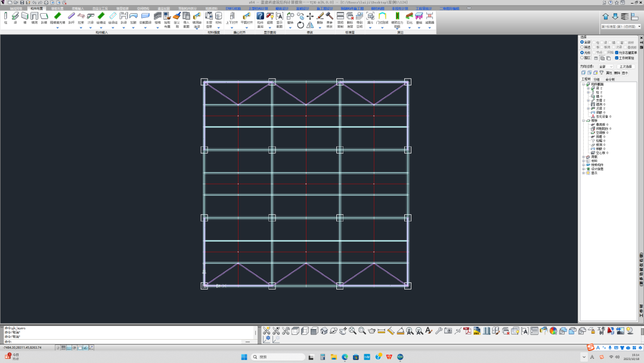Screen dimensions: 644x363
Task: Click the camera snapshot icon in bottom toolbar
Action: pyautogui.click(x=448, y=331)
